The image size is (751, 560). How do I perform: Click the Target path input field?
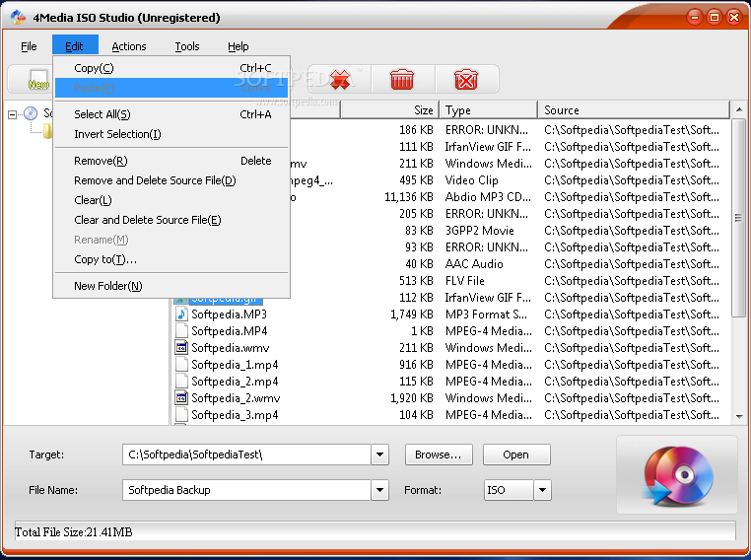click(x=247, y=455)
